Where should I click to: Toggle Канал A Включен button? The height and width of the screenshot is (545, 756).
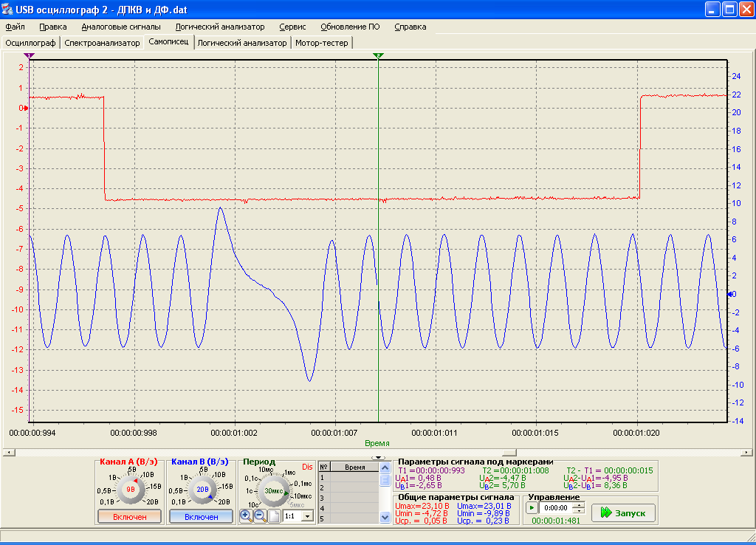[130, 516]
